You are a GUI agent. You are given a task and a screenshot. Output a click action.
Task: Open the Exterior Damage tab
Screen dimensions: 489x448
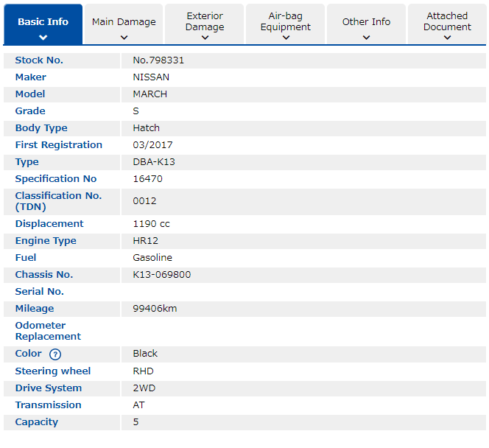[205, 21]
